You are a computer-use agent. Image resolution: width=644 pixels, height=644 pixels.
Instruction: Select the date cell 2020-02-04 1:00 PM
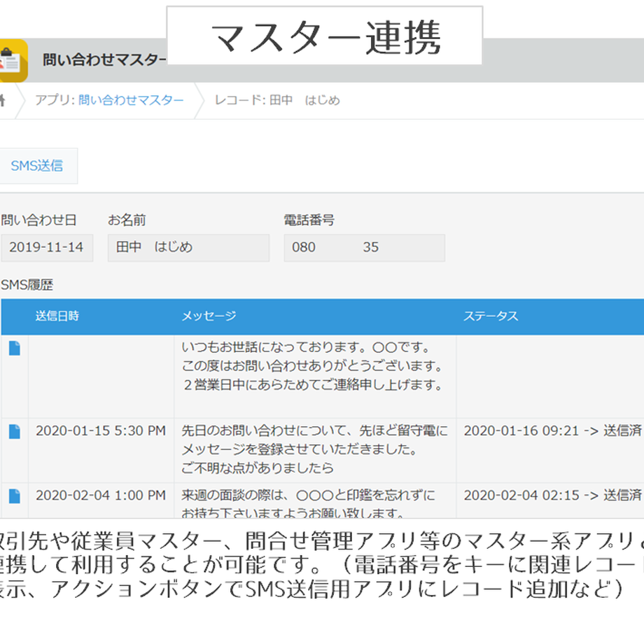coord(101,495)
